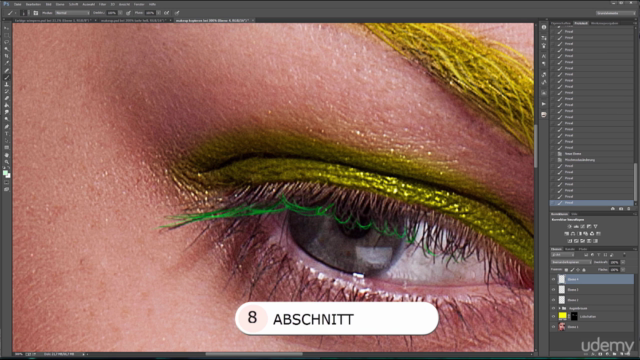Image resolution: width=640 pixels, height=360 pixels.
Task: Toggle pressure for opacity icon in options bar
Action: 129,13
